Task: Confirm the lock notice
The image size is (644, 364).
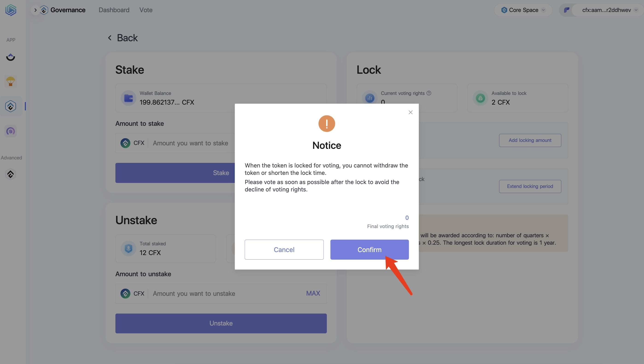Action: point(369,250)
